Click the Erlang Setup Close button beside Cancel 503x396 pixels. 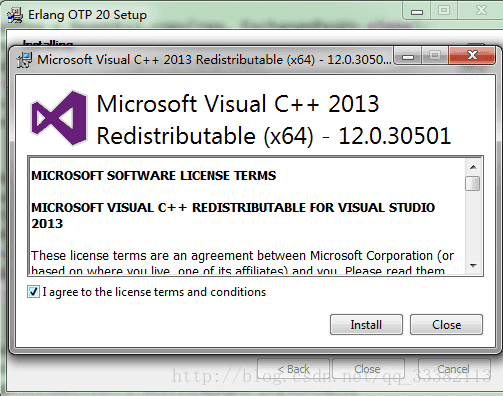point(368,369)
